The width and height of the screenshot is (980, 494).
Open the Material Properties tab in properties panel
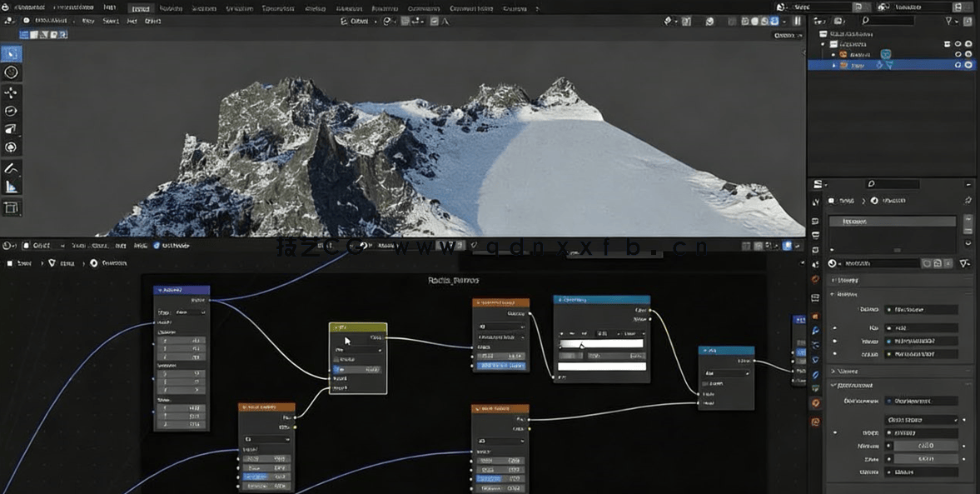814,422
